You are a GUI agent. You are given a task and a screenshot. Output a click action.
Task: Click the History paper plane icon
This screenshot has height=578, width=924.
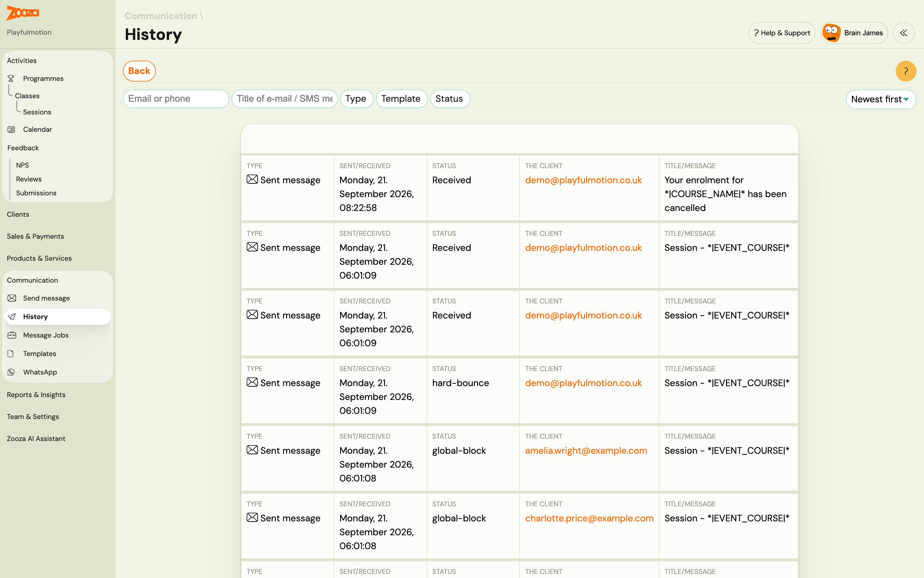pyautogui.click(x=12, y=316)
